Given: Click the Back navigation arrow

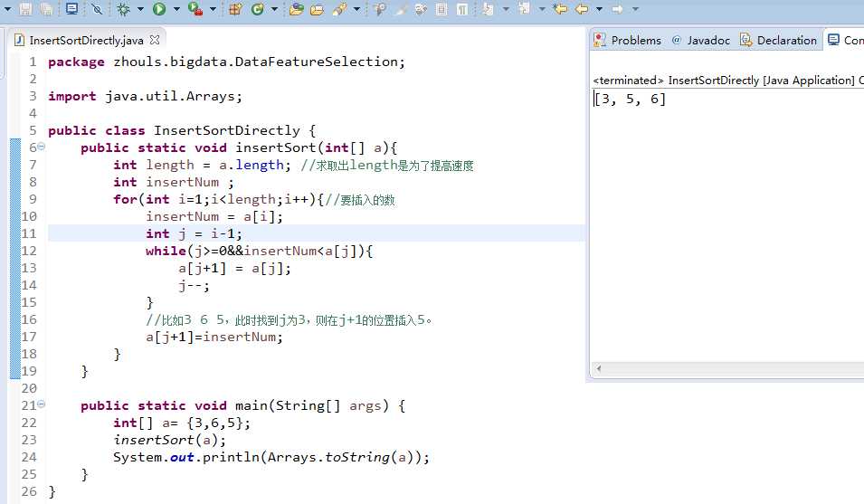Looking at the screenshot, I should [x=582, y=9].
